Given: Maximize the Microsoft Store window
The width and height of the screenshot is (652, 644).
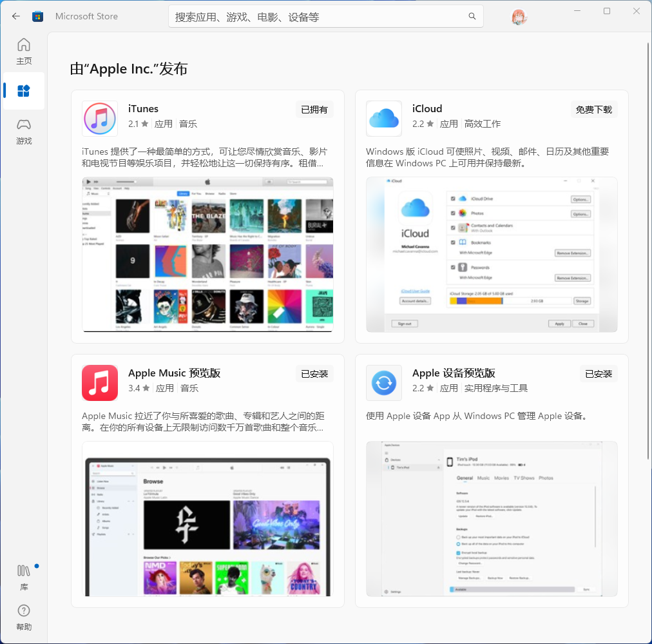Looking at the screenshot, I should pos(607,11).
